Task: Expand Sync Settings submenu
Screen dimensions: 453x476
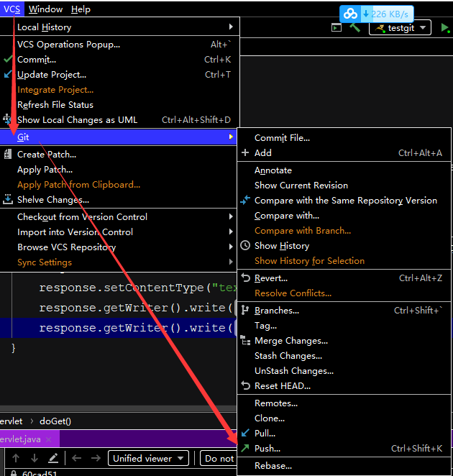Action: click(x=118, y=262)
